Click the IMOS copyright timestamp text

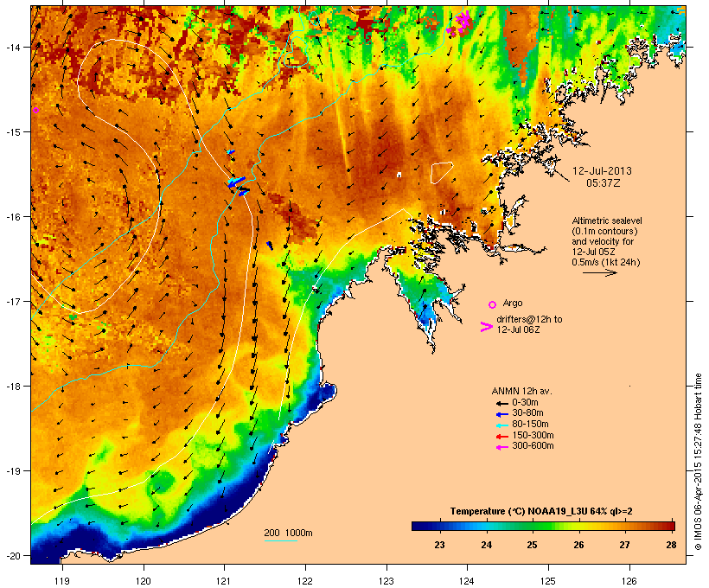pyautogui.click(x=698, y=462)
